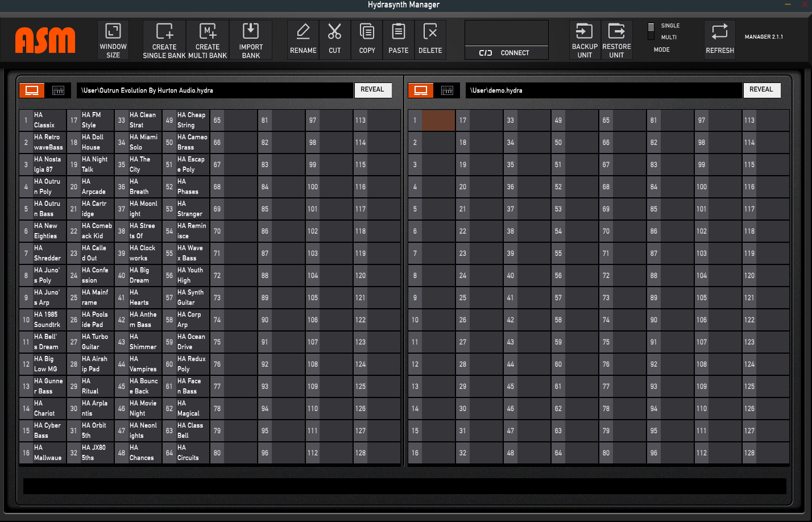Click the Manager 2.1.1 version label
The width and height of the screenshot is (812, 522).
764,37
